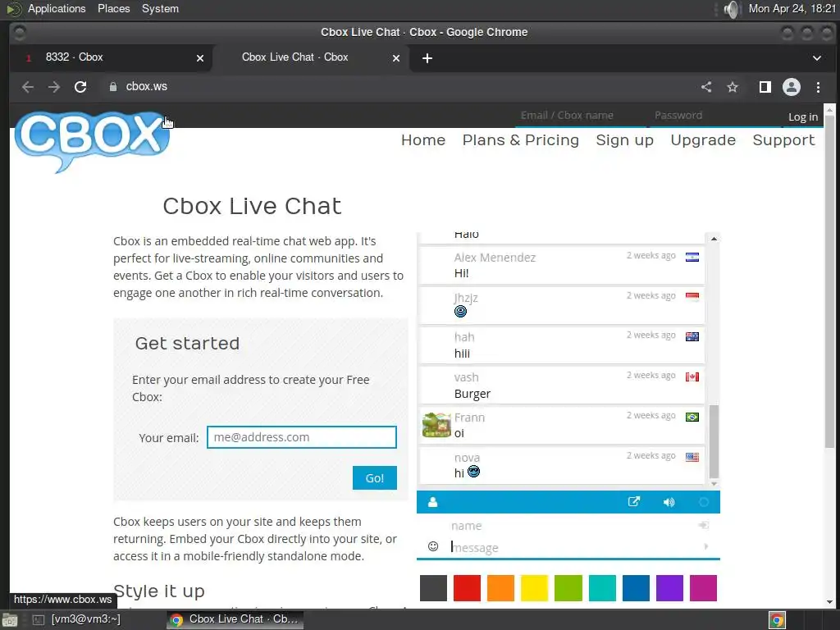Image resolution: width=840 pixels, height=630 pixels.
Task: Click chat name input field
Action: pos(573,526)
